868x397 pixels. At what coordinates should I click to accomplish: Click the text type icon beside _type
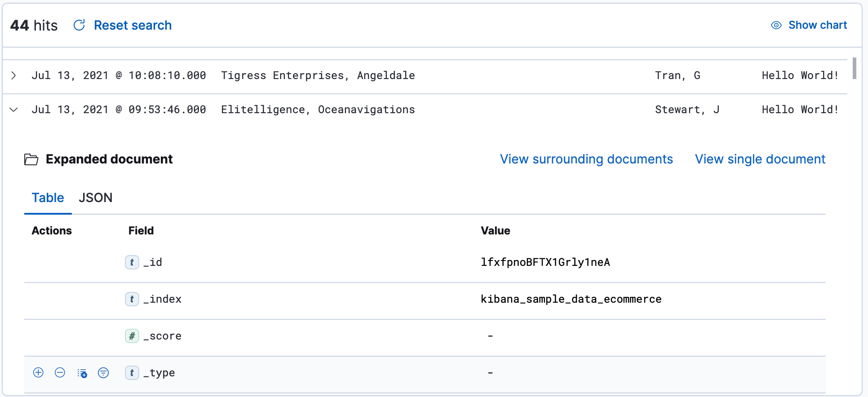[132, 373]
